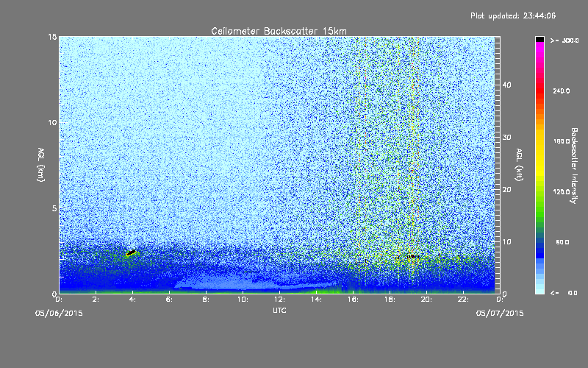The height and width of the screenshot is (368, 588).
Task: Click the 'Backscatter Intensity' colorbar label
Action: tap(574, 166)
